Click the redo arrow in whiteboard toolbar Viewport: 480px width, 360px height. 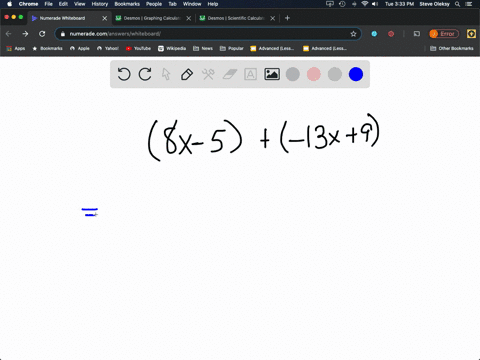pos(145,74)
